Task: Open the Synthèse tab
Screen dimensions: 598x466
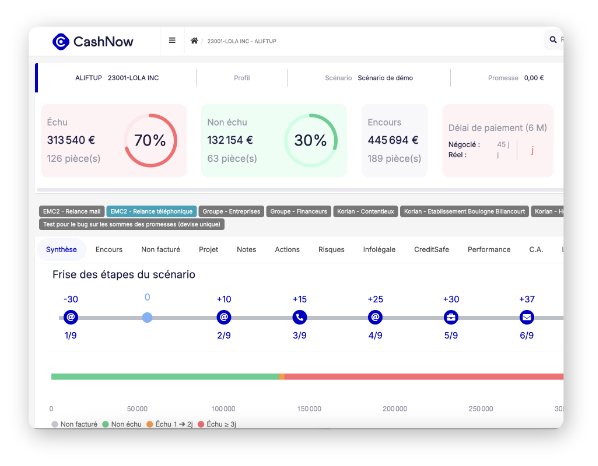Action: pos(61,249)
